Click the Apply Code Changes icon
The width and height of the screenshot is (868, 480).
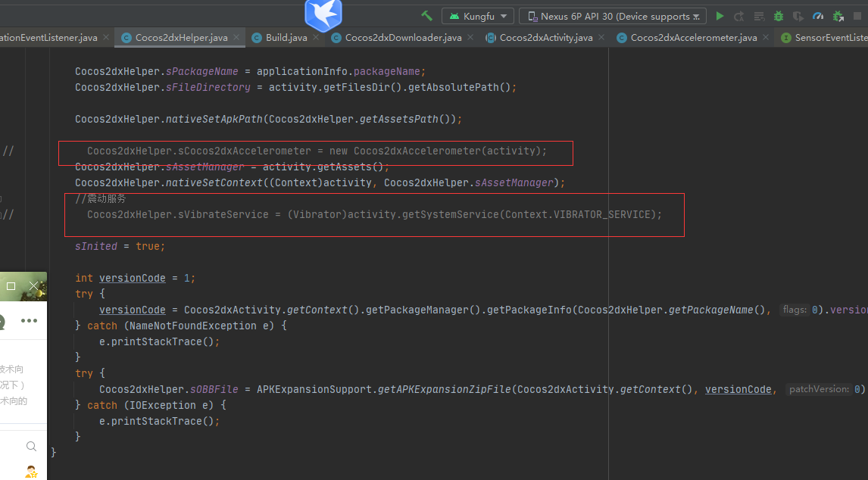click(x=758, y=16)
